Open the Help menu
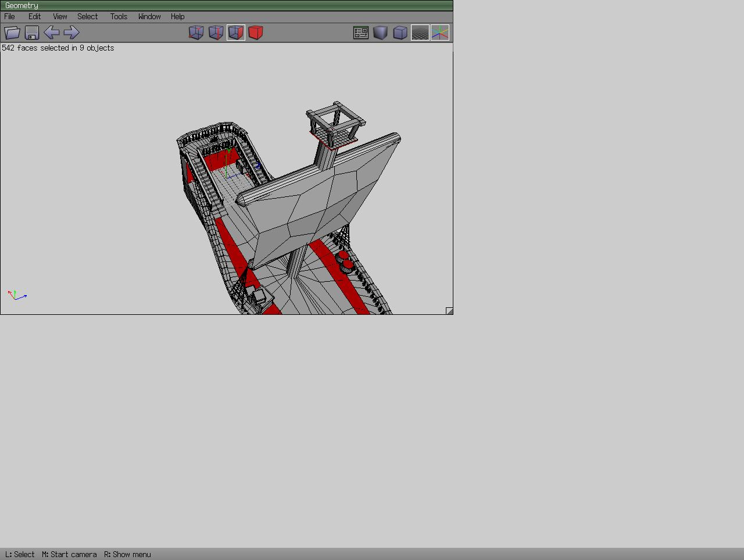 [x=178, y=17]
